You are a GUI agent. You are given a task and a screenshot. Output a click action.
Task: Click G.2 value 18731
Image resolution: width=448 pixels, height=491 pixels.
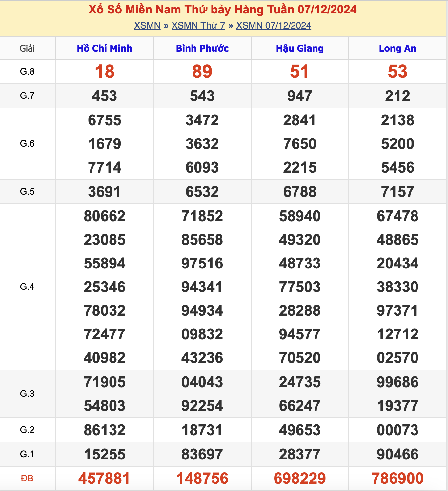tap(202, 430)
